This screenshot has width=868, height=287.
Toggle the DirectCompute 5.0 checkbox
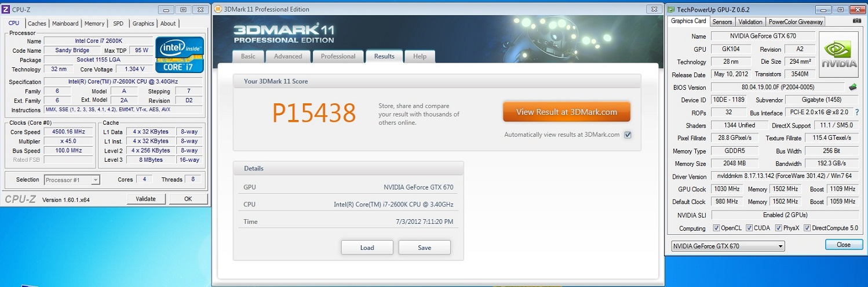pyautogui.click(x=807, y=228)
